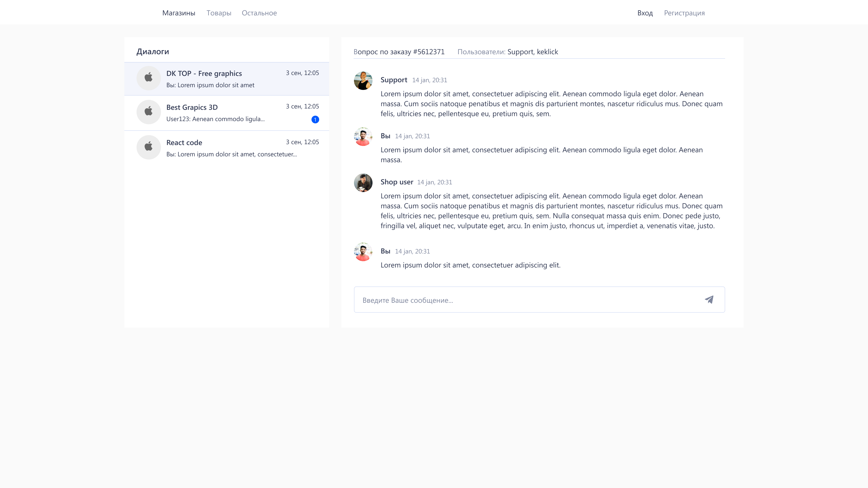Open the React code conversation
This screenshot has width=868, height=488.
[x=184, y=143]
